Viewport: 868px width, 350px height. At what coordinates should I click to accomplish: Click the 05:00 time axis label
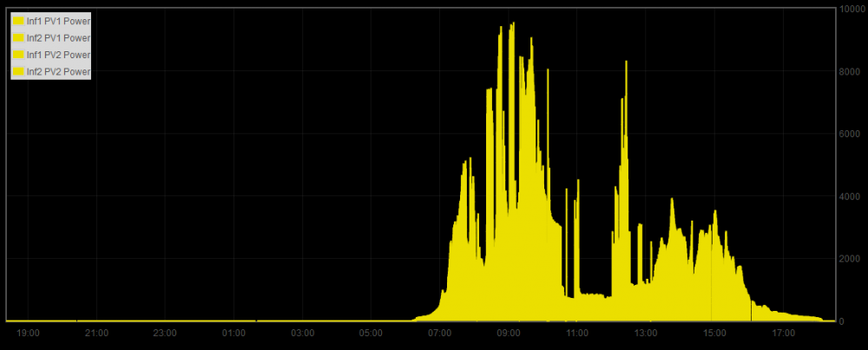click(371, 333)
